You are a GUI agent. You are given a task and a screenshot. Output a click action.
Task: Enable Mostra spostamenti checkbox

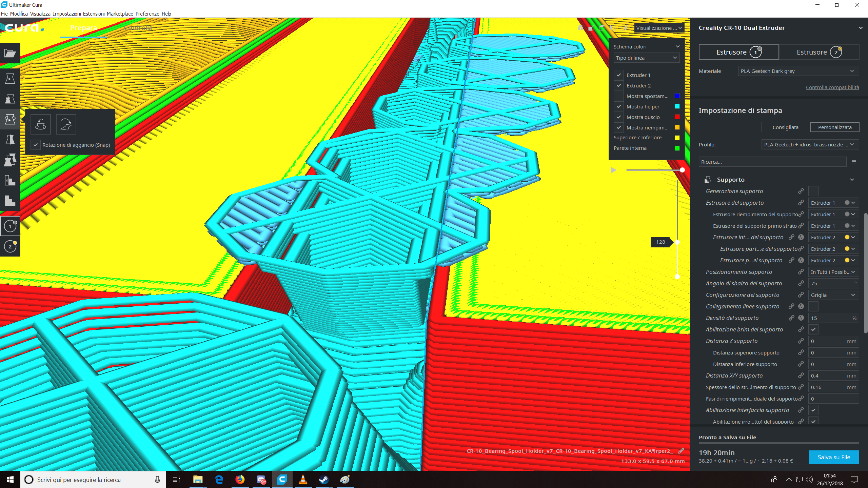(619, 96)
